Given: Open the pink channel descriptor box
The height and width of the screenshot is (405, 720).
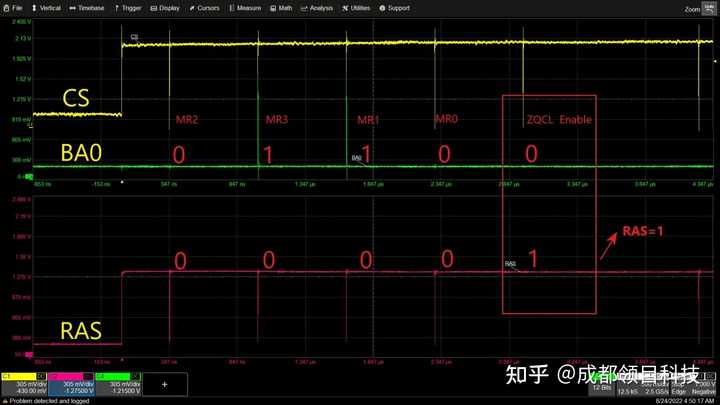Looking at the screenshot, I should [71, 384].
